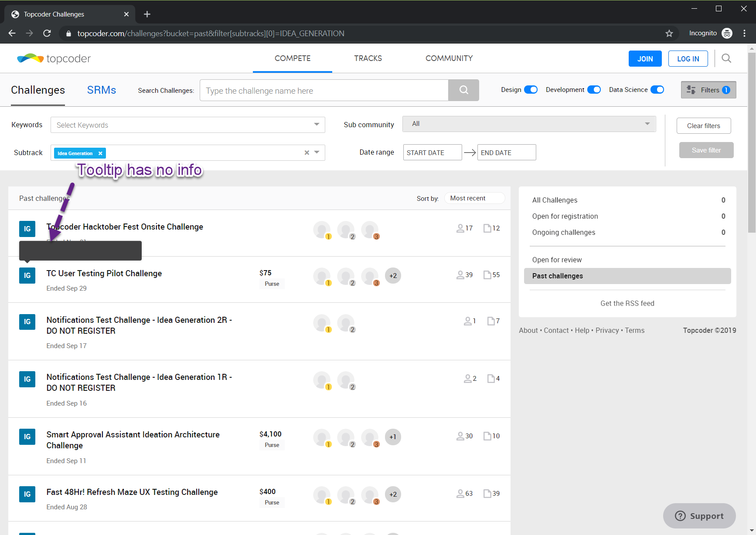View site security lock info
This screenshot has width=756, height=535.
coord(68,34)
